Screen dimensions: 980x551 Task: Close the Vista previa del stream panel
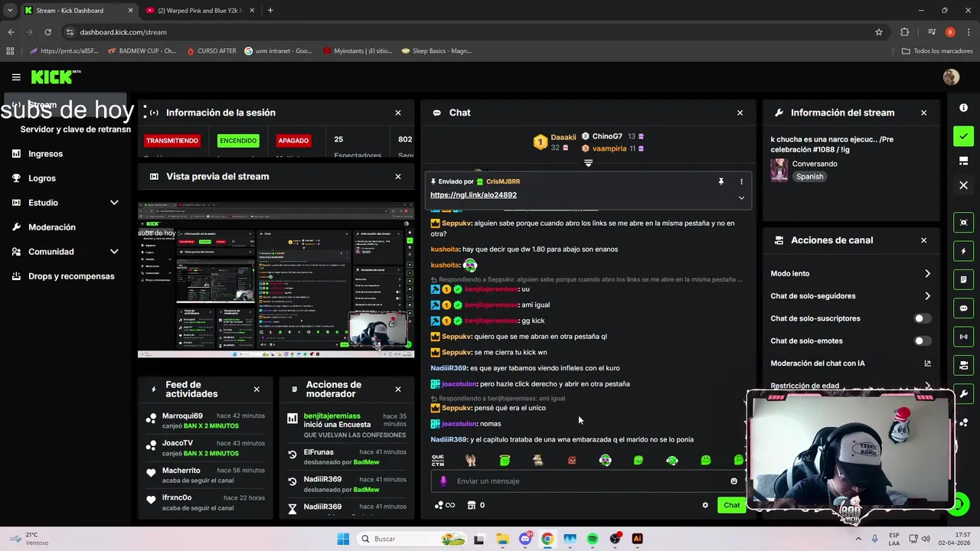(x=398, y=176)
